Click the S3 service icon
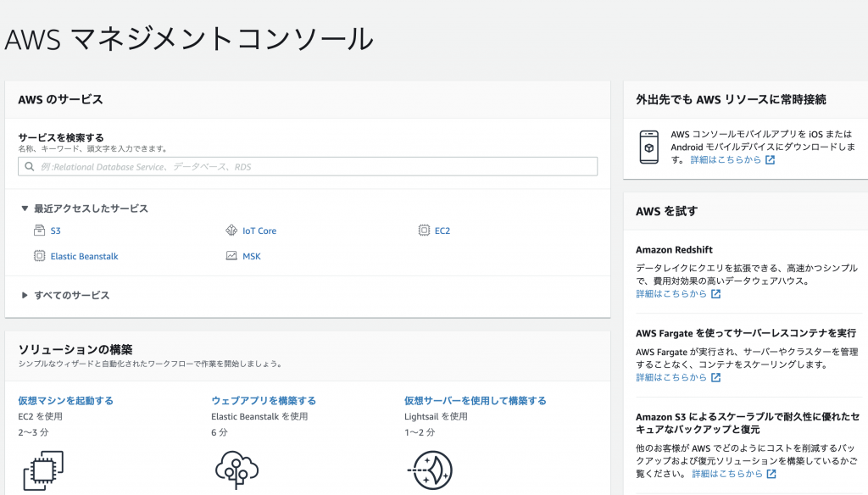This screenshot has width=868, height=495. [39, 231]
